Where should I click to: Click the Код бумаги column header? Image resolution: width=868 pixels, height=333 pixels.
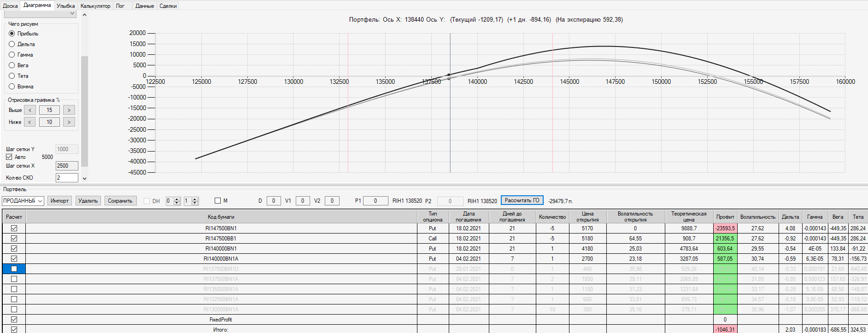pos(221,216)
